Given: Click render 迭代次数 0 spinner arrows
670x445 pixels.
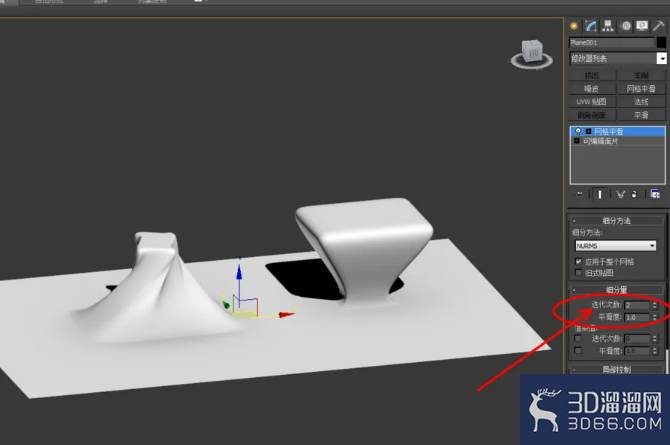Looking at the screenshot, I should [x=654, y=339].
